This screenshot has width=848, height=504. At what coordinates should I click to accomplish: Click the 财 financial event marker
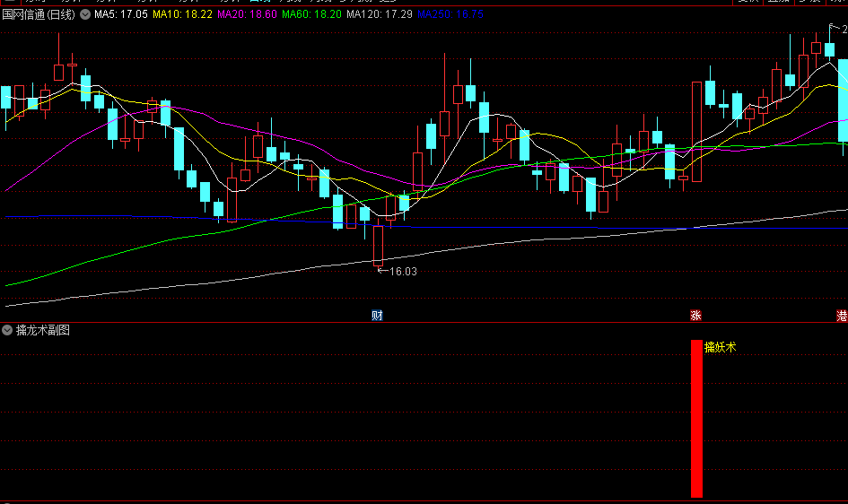[x=377, y=316]
